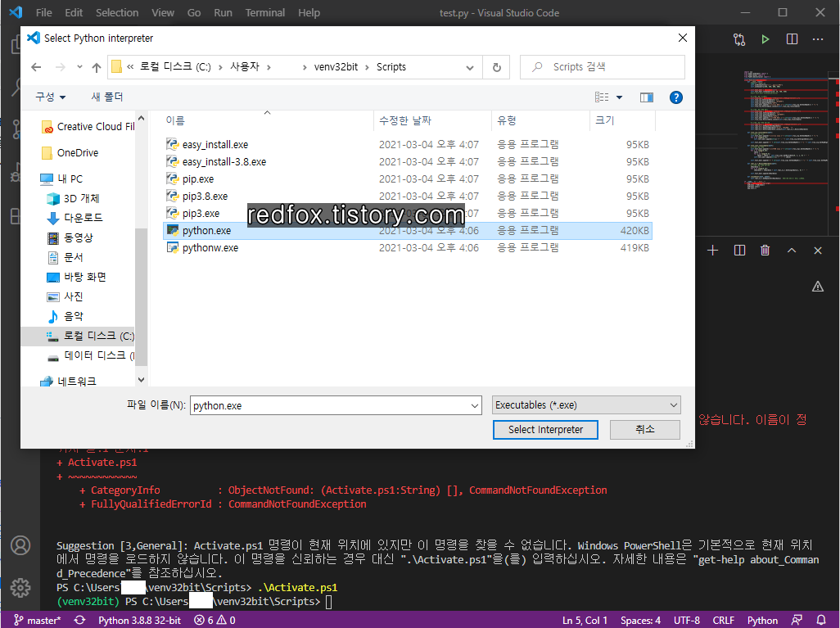Open the Edit menu
Screen dimensions: 840x628
[x=74, y=12]
